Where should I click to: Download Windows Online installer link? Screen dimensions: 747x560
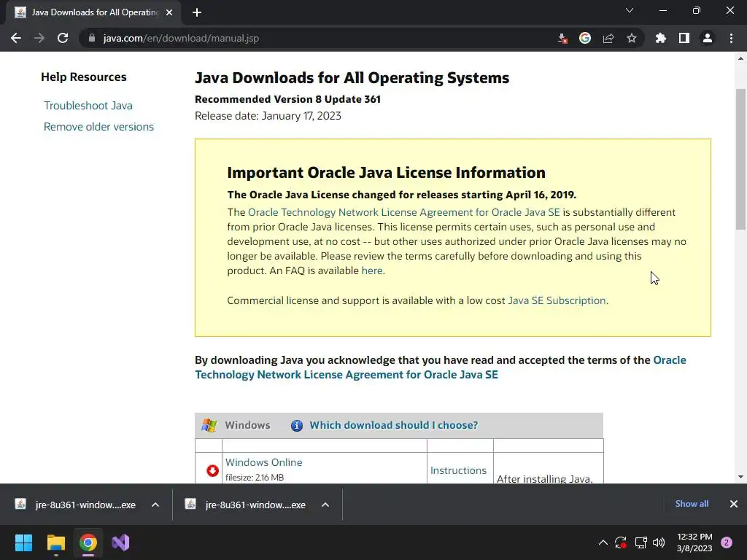coord(264,462)
